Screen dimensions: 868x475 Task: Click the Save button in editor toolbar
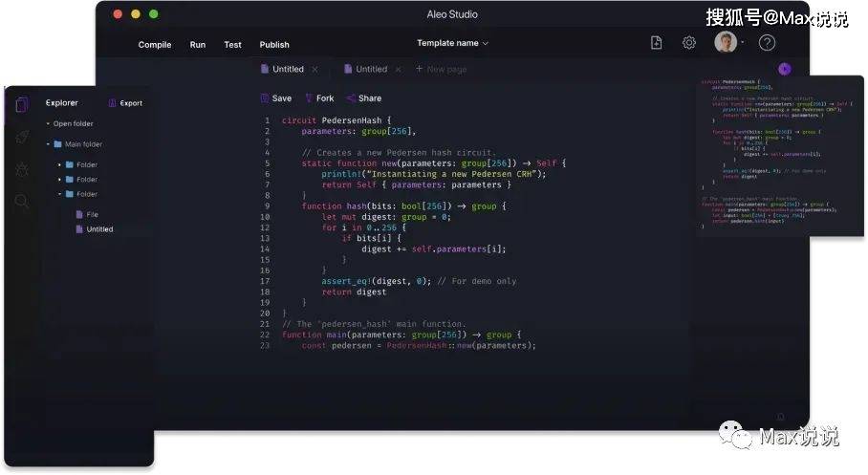tap(275, 98)
